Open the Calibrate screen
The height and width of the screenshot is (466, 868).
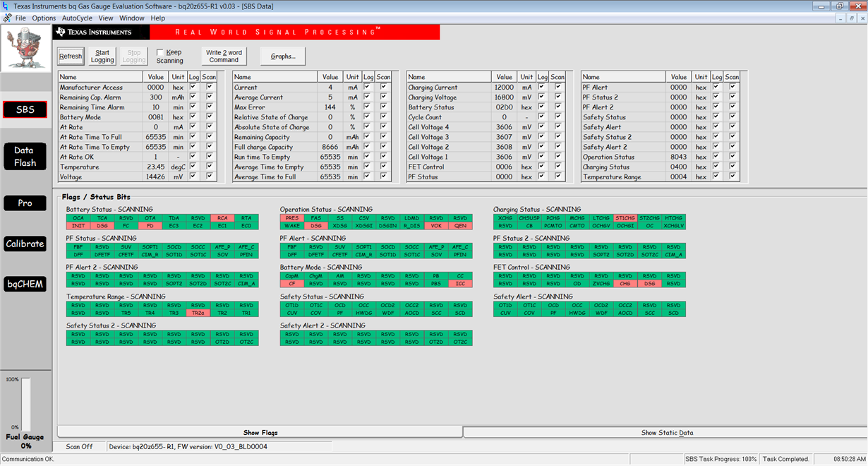click(25, 244)
